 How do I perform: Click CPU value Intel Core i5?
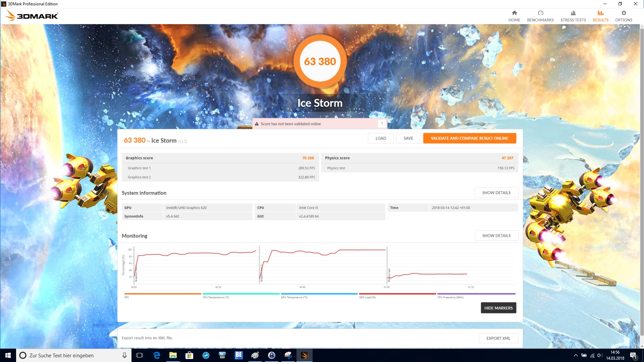tap(308, 207)
